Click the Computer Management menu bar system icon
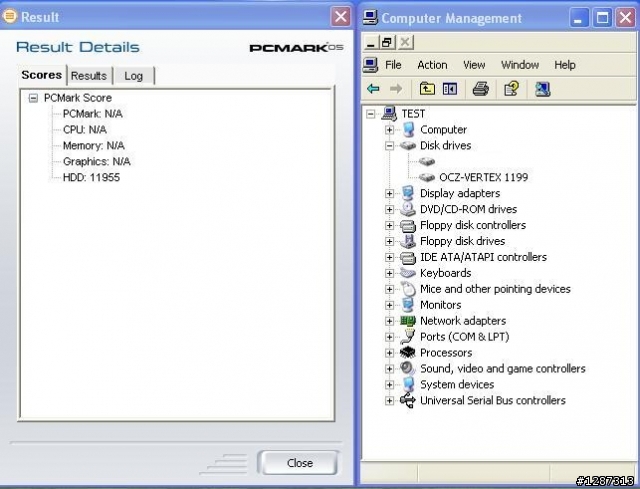The image size is (640, 489). point(370,65)
